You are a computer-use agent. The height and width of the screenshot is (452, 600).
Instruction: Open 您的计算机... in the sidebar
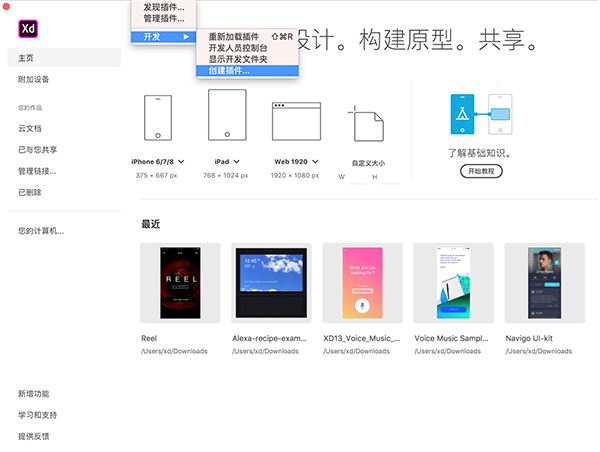click(41, 231)
